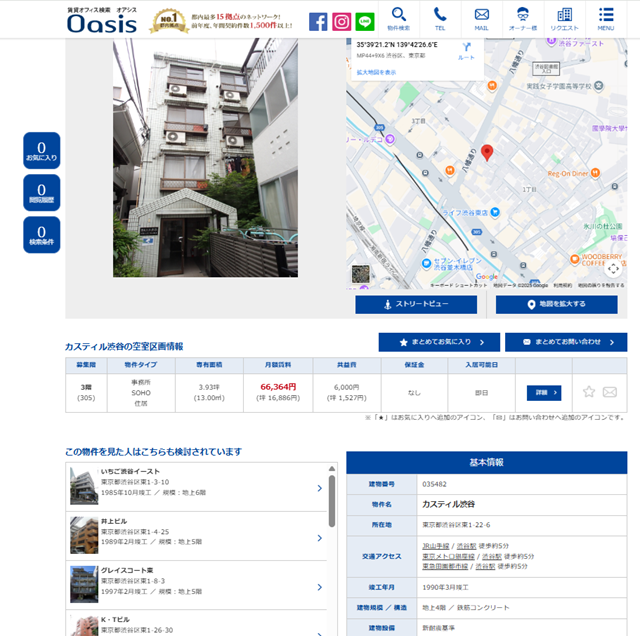Open お気に入り favorites side tab
This screenshot has height=636, width=640.
[x=42, y=151]
